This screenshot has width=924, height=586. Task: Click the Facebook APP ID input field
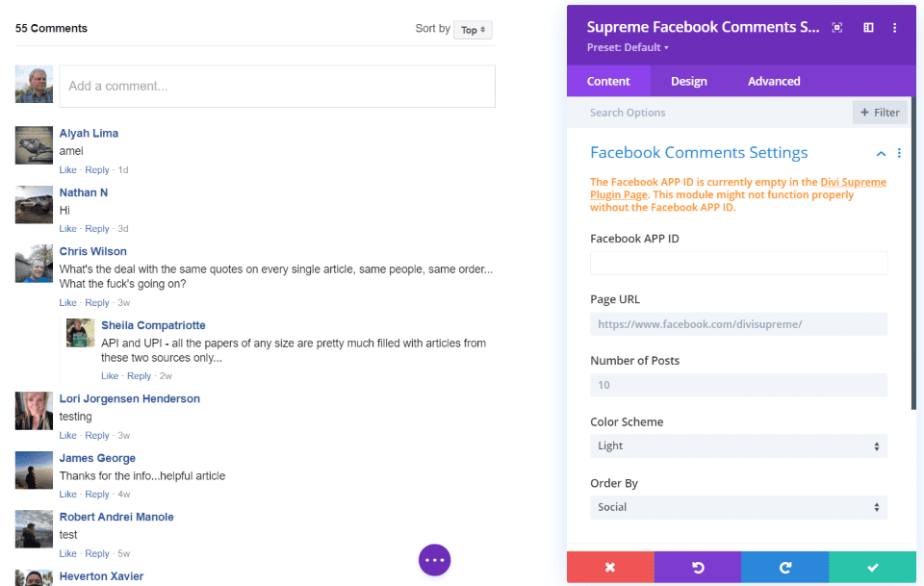(x=738, y=264)
